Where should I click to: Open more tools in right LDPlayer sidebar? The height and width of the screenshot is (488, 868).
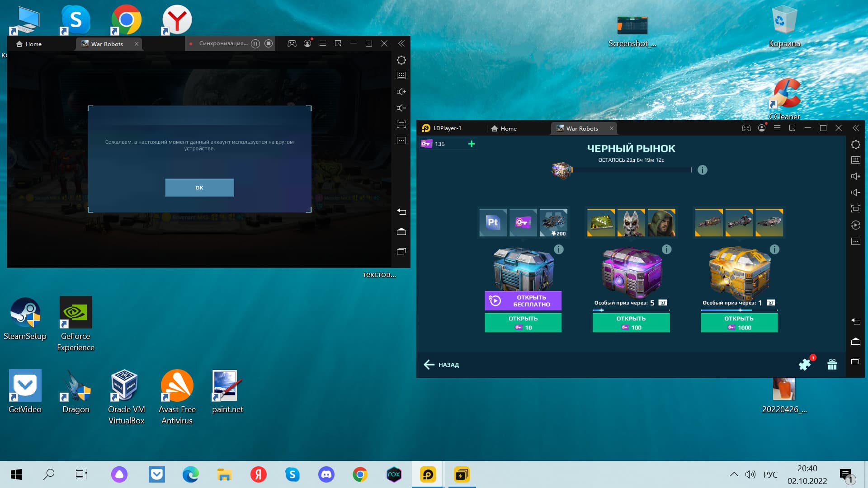(x=856, y=241)
